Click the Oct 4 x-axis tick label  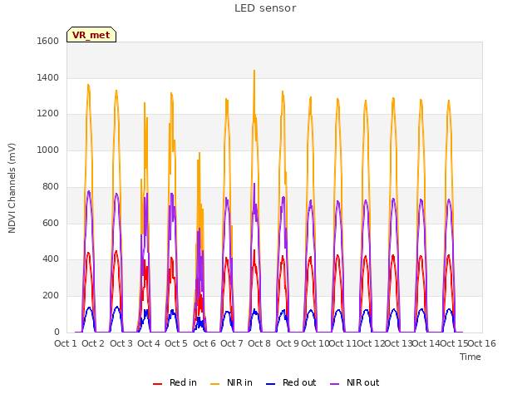click(x=149, y=343)
